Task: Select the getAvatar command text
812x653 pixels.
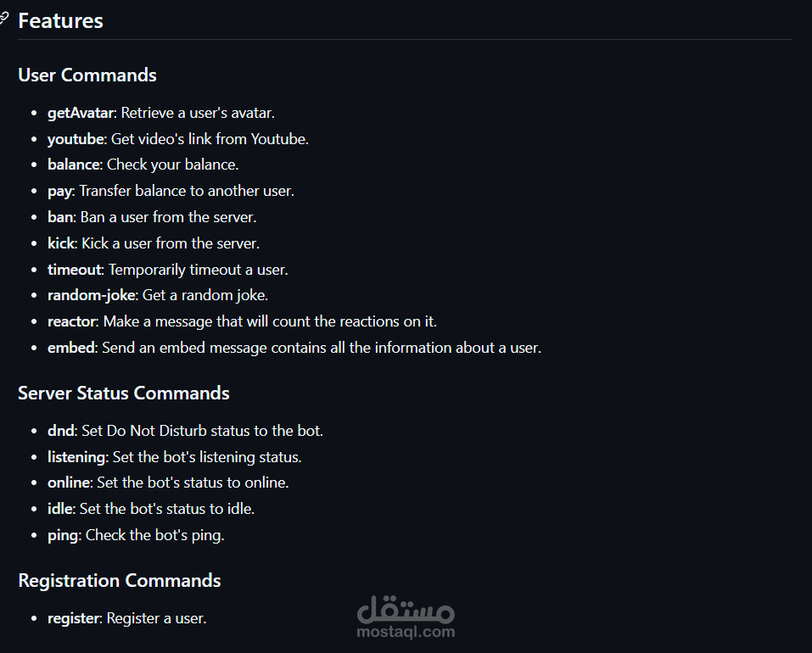Action: pos(81,113)
